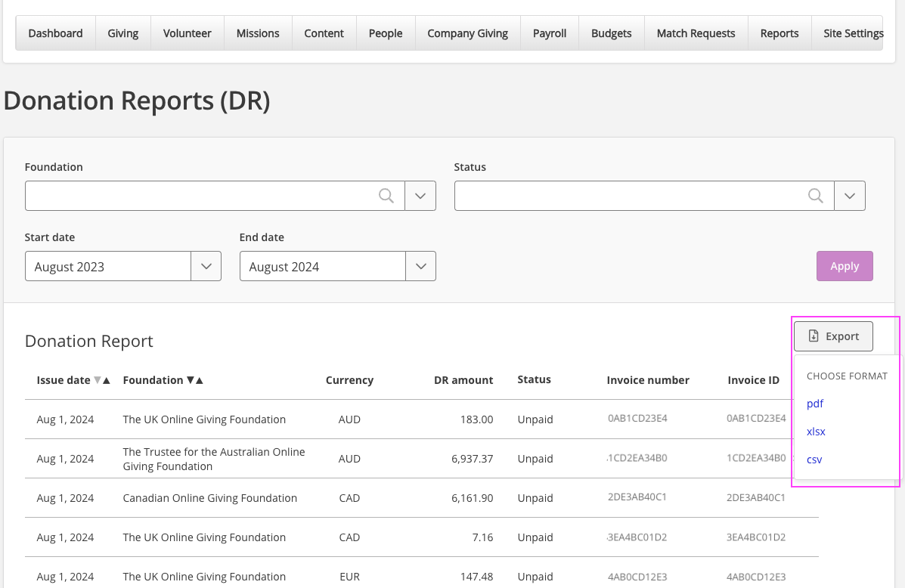The width and height of the screenshot is (905, 588).
Task: Click the Invoice ID column header
Action: (x=753, y=380)
